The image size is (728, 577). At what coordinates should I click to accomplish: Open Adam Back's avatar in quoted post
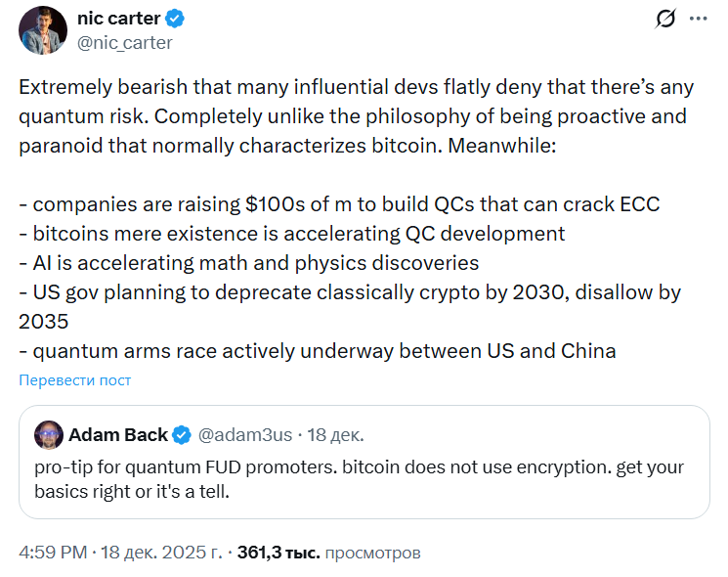(49, 434)
